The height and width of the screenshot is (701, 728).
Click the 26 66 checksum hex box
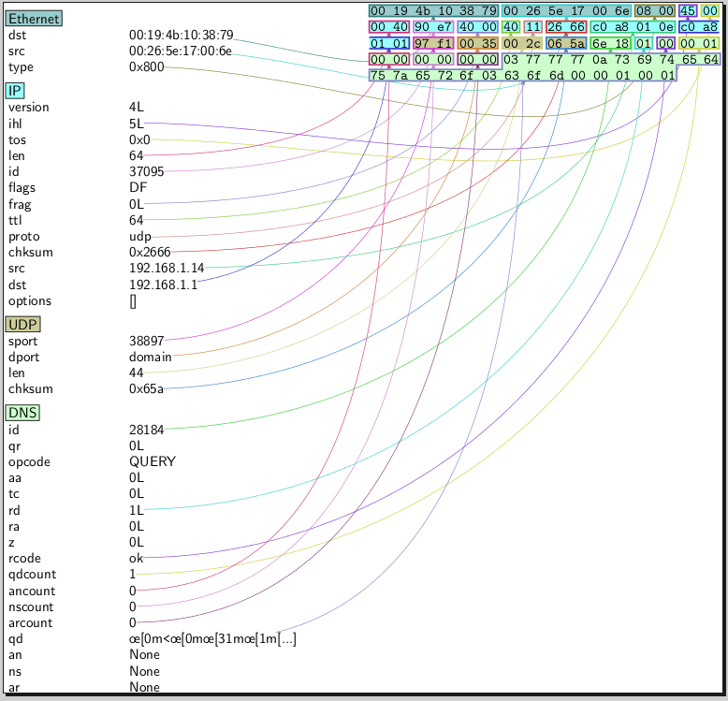(x=566, y=27)
